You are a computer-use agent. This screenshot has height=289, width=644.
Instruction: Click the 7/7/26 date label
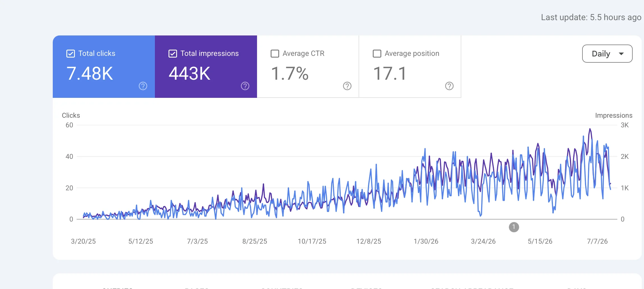(x=597, y=241)
